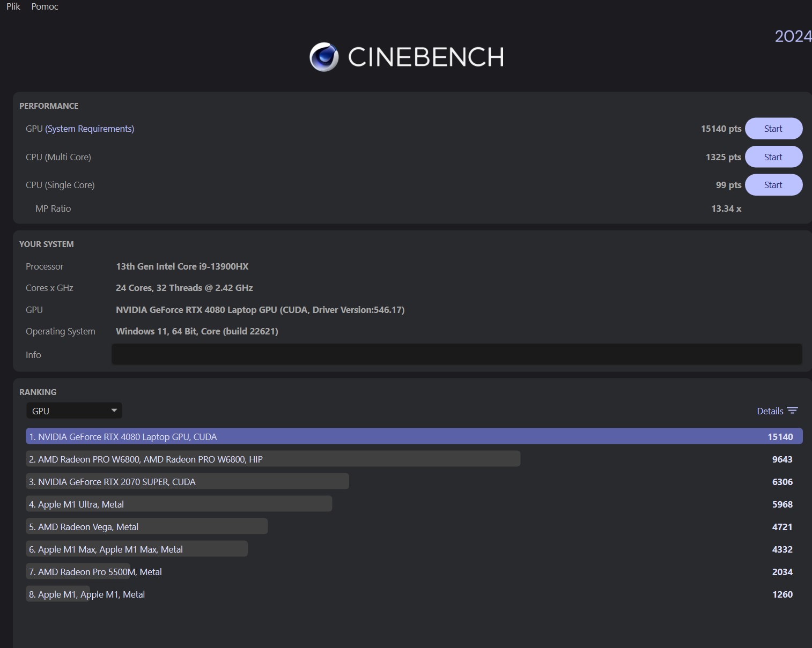Image resolution: width=812 pixels, height=648 pixels.
Task: Select the RTX 2070 SUPER ranking bar
Action: tap(187, 481)
